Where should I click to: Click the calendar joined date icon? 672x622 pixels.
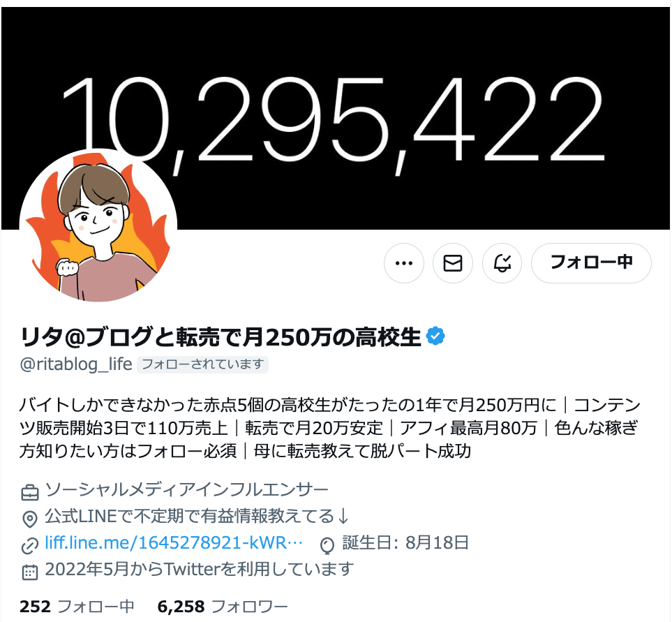30,572
